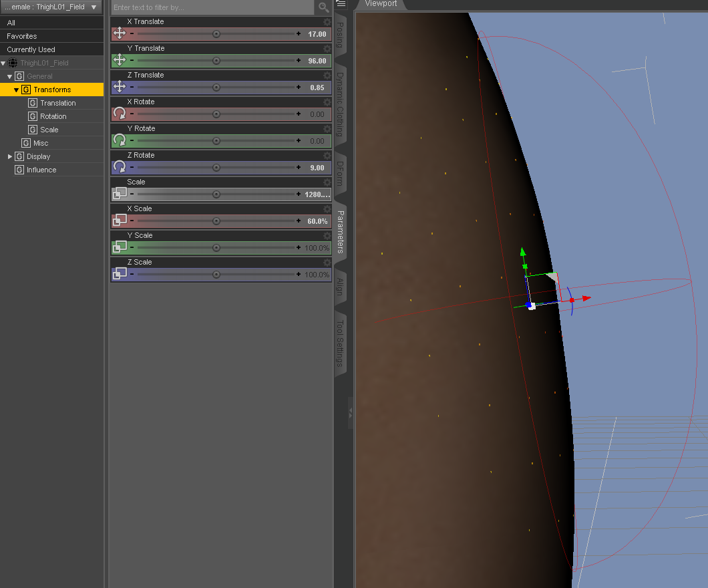Select the Viewport tab
Viewport: 708px width, 588px height.
coord(381,4)
